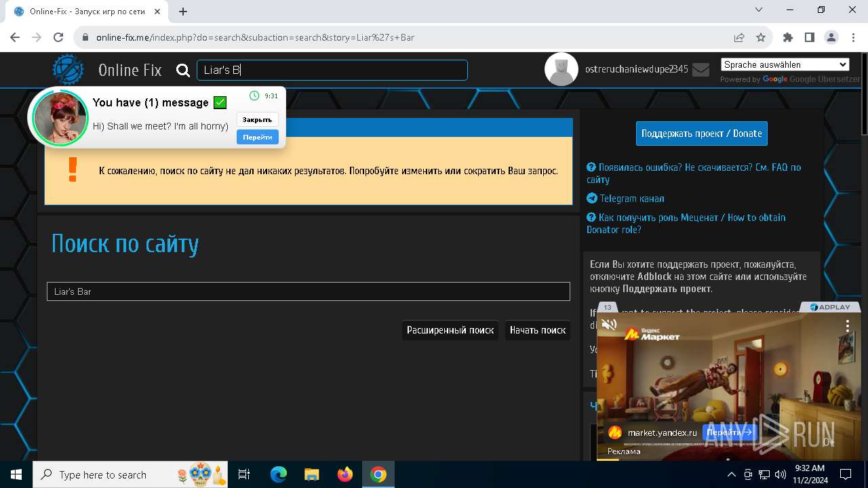Click the Перейти button in message popup
Viewport: 868px width, 488px height.
[x=257, y=137]
